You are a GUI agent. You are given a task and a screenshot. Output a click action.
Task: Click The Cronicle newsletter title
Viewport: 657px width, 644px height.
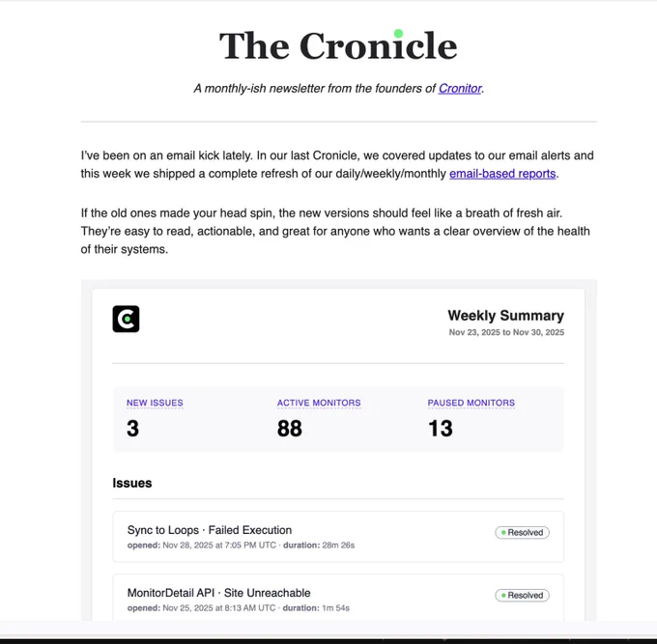click(x=338, y=45)
